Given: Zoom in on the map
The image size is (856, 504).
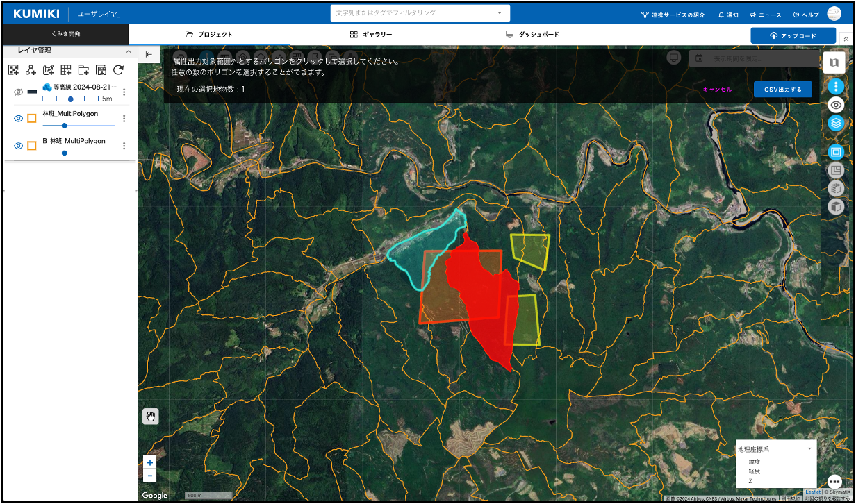Looking at the screenshot, I should (150, 462).
